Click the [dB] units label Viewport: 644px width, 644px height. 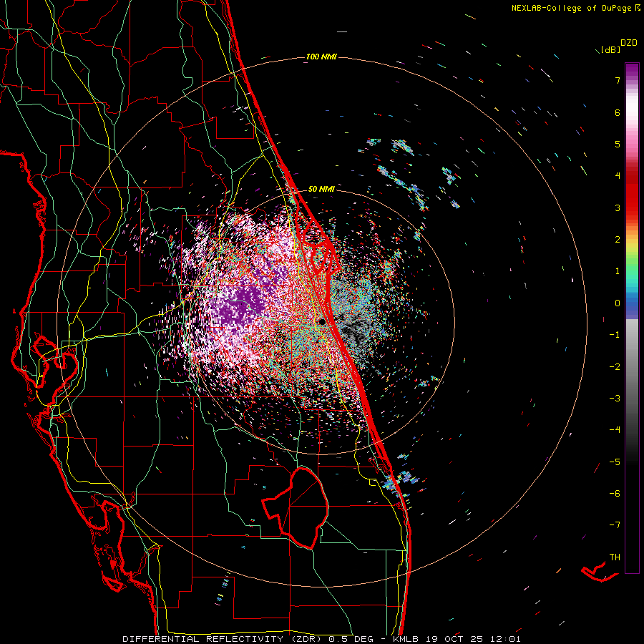click(x=610, y=49)
